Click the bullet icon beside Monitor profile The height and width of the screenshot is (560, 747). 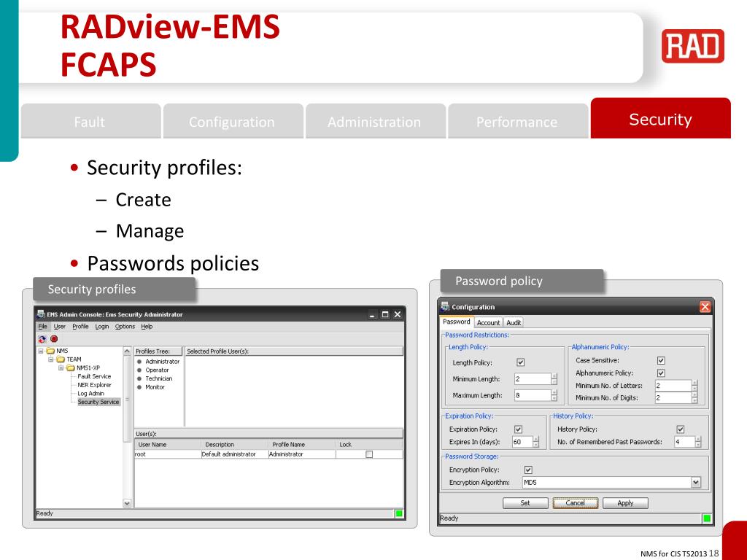(x=139, y=388)
